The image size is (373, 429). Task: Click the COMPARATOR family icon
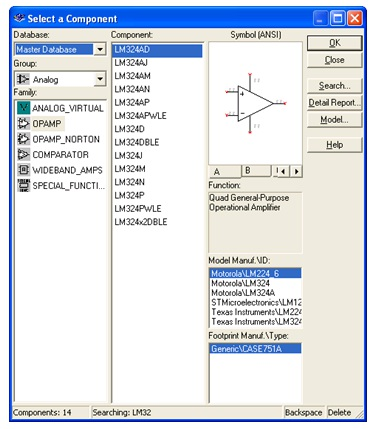click(x=23, y=155)
